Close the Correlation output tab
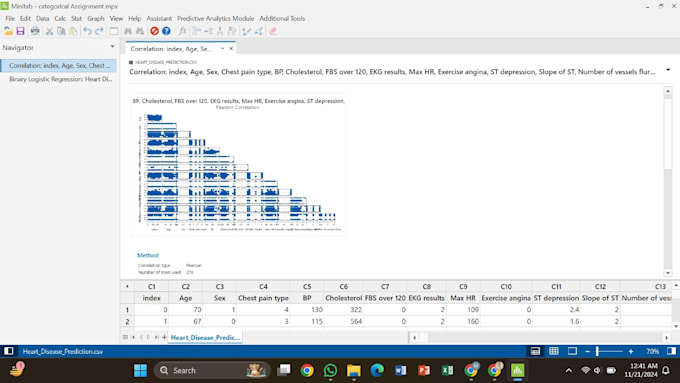Image resolution: width=680 pixels, height=383 pixels. pos(231,49)
